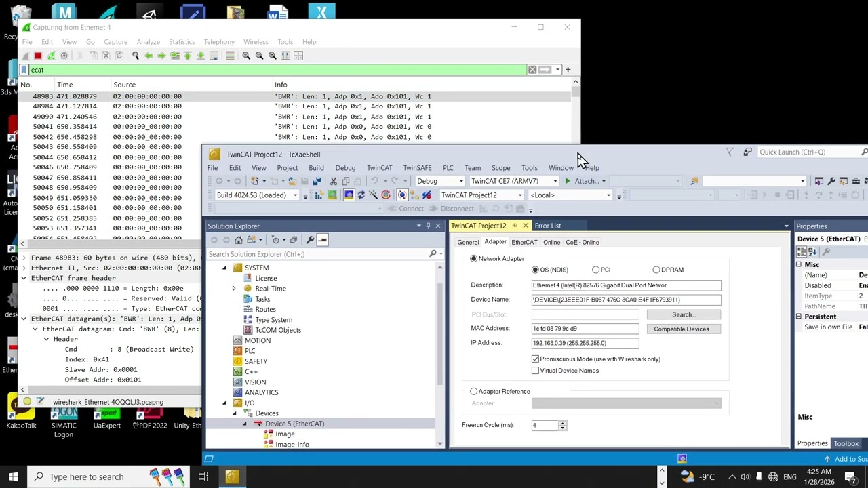Open Windows Start menu
Image resolution: width=868 pixels, height=488 pixels.
(13, 476)
